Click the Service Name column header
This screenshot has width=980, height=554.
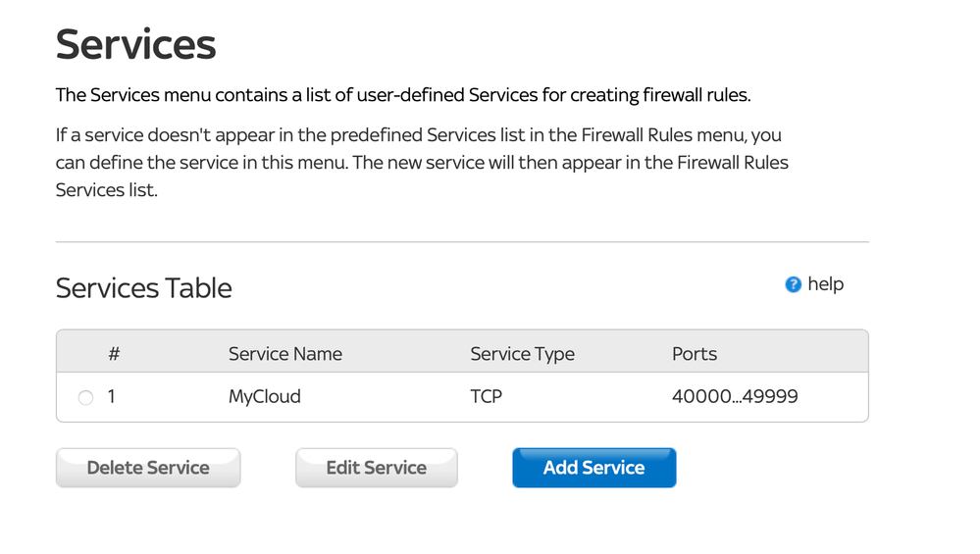[x=284, y=354]
